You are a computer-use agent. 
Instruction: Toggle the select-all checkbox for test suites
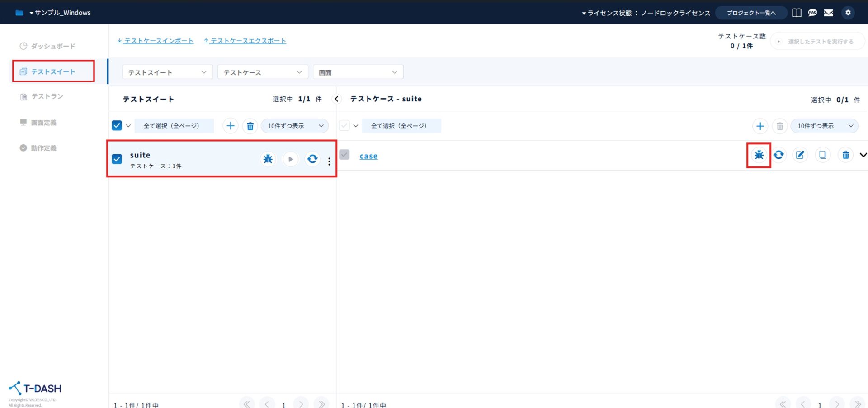pyautogui.click(x=117, y=126)
